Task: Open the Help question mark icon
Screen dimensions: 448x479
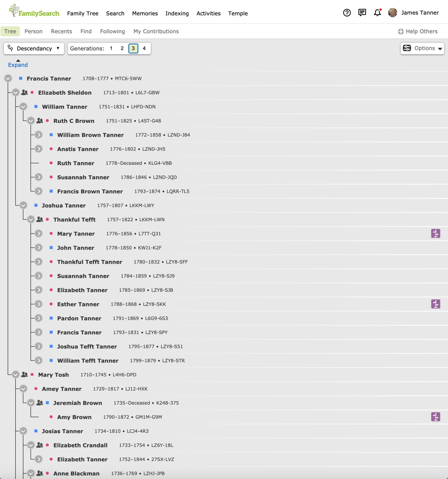Action: (347, 13)
